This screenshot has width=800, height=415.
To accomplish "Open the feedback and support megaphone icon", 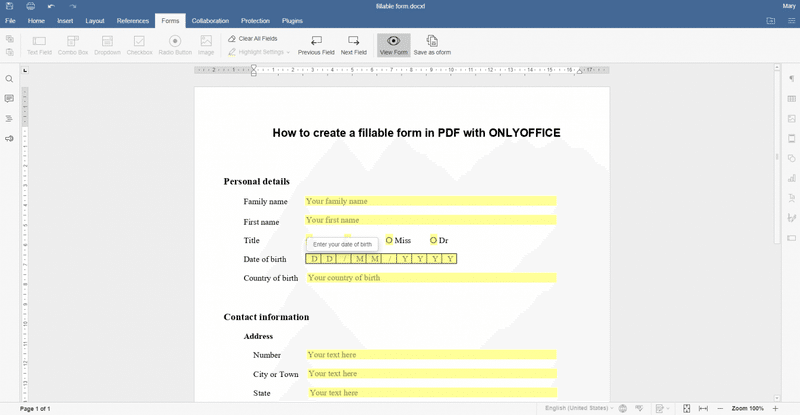I will point(9,138).
